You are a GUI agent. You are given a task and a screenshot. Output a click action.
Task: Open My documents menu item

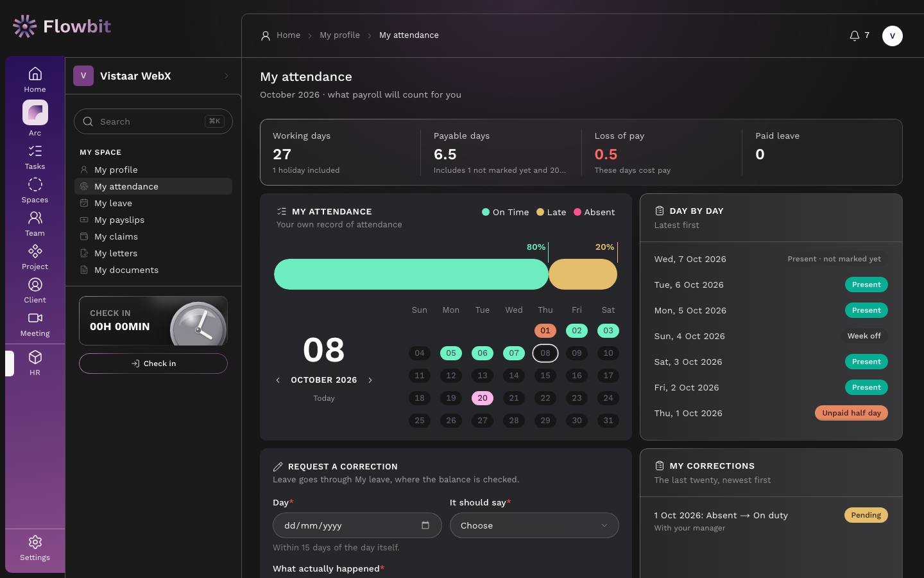[x=153, y=270]
